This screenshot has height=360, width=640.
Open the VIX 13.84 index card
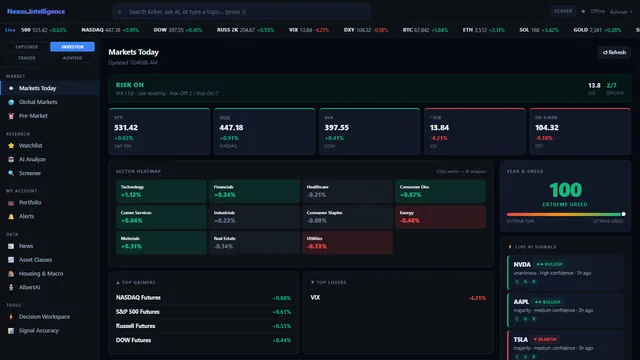coord(475,131)
